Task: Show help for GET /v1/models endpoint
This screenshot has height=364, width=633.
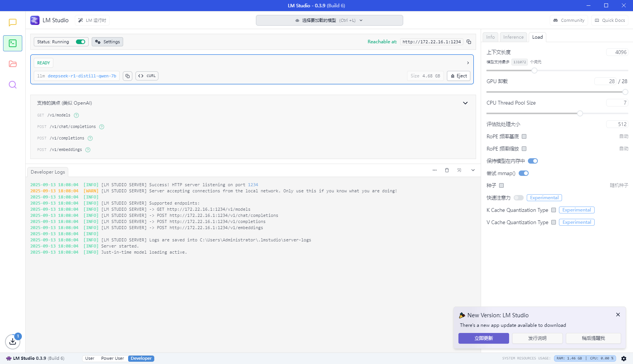Action: click(76, 115)
